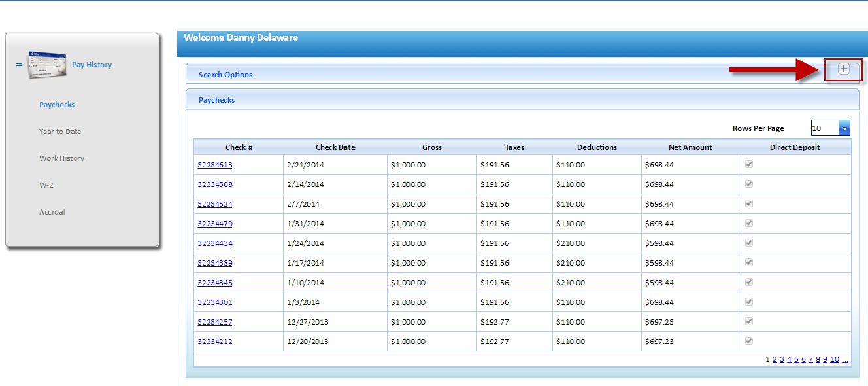The width and height of the screenshot is (868, 386).
Task: Open the W-2 sidebar item
Action: pyautogui.click(x=46, y=185)
